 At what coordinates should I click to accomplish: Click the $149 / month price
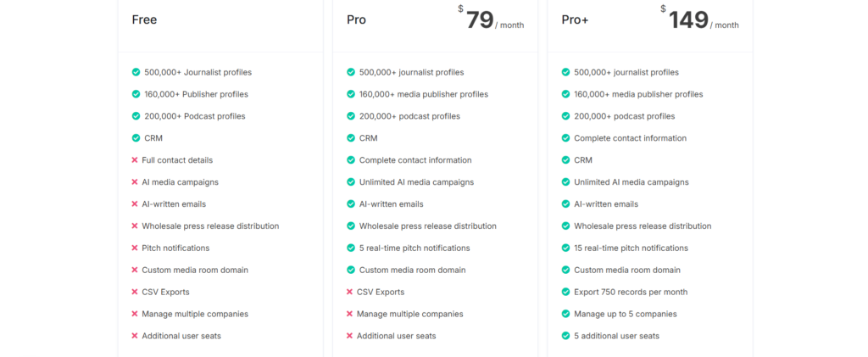[x=699, y=20]
